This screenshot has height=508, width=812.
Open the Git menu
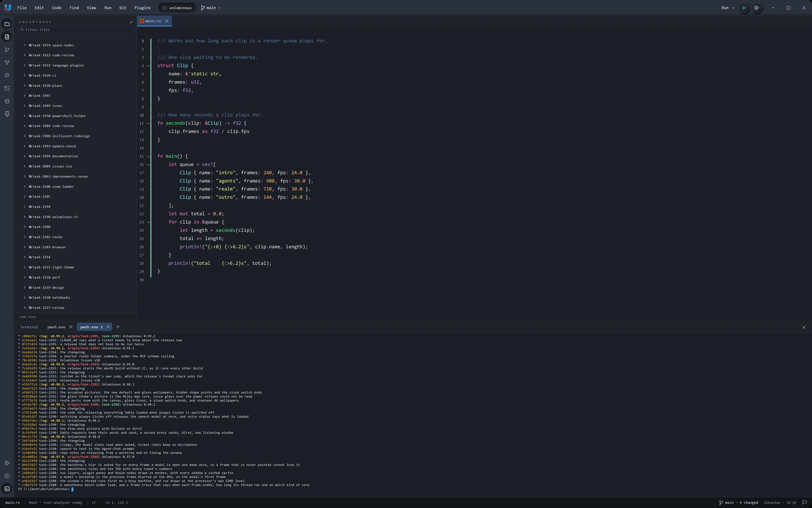coord(123,8)
